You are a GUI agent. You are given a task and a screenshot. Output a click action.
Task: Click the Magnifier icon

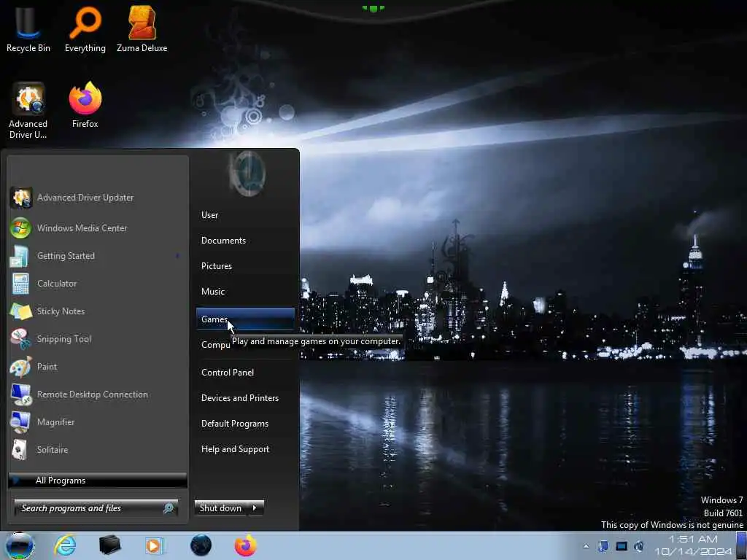coord(20,422)
